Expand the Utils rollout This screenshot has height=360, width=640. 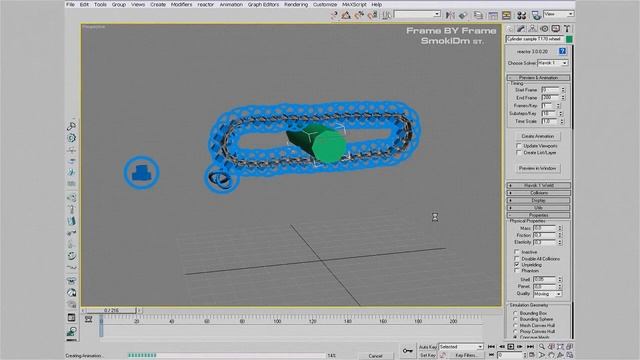[539, 208]
